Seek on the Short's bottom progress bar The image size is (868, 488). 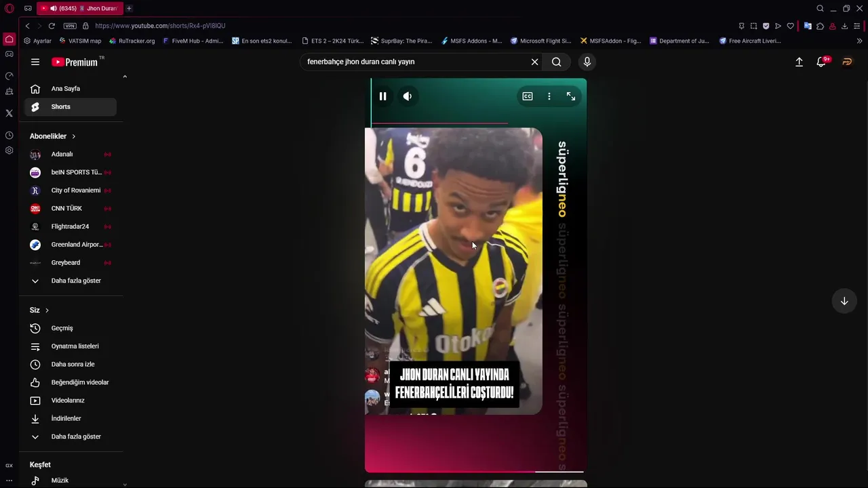pyautogui.click(x=475, y=471)
